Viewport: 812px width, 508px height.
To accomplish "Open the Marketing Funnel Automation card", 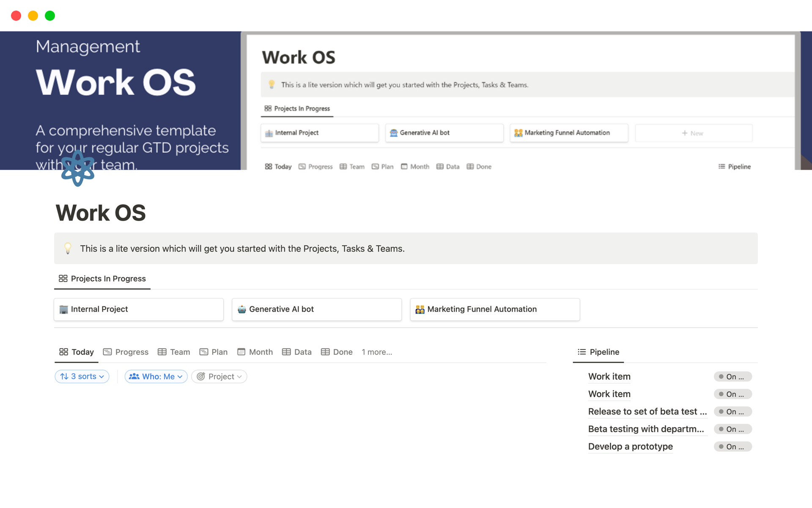I will 495,309.
